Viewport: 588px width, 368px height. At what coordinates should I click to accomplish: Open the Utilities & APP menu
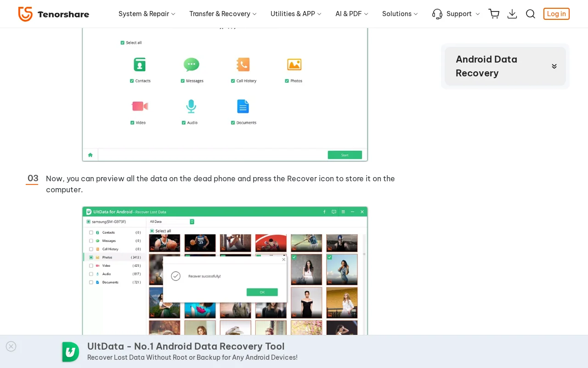tap(296, 14)
